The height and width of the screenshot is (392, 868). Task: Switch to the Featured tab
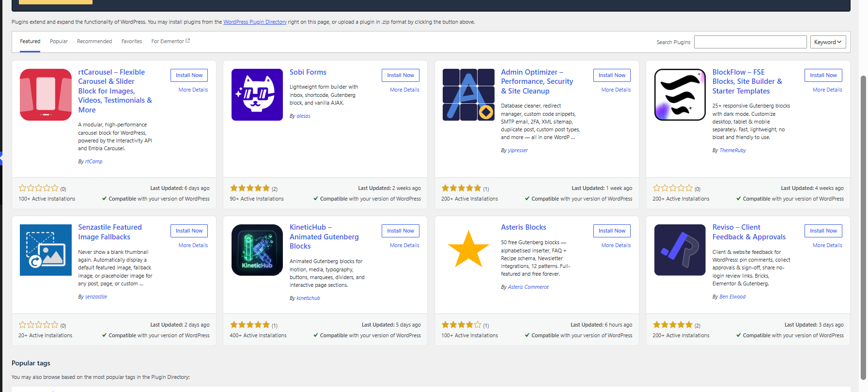[30, 42]
